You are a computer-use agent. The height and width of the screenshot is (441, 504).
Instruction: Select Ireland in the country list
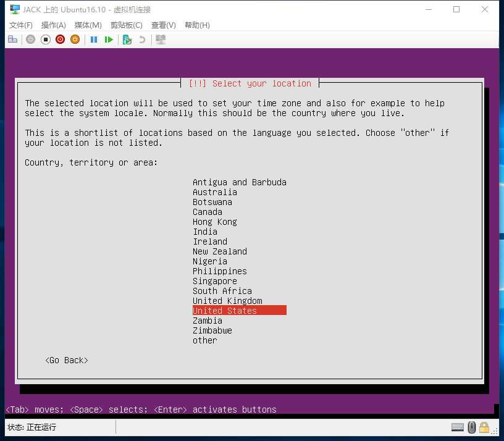pyautogui.click(x=240, y=241)
